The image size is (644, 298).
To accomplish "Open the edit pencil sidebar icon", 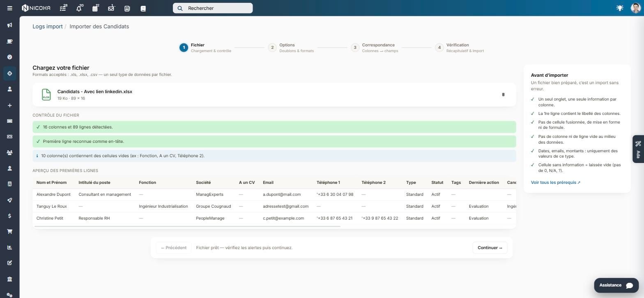I will (9, 263).
